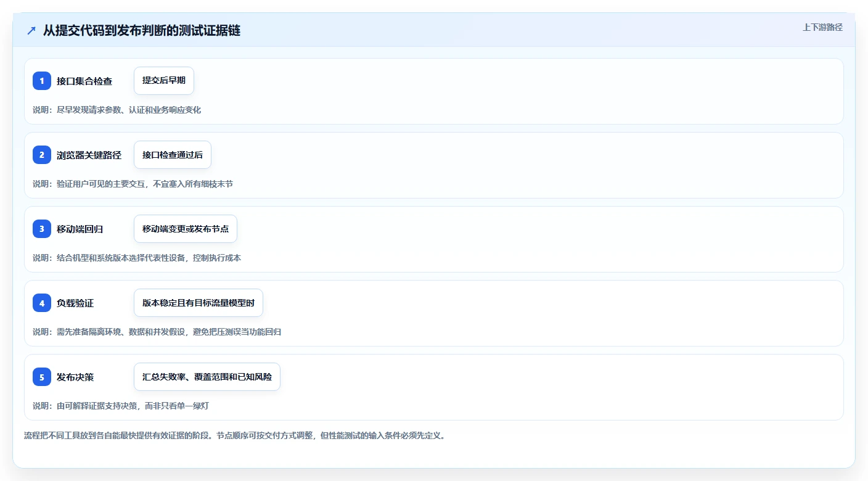Select the 移动端变更或发布节点 chip
The image size is (868, 481).
click(x=186, y=229)
